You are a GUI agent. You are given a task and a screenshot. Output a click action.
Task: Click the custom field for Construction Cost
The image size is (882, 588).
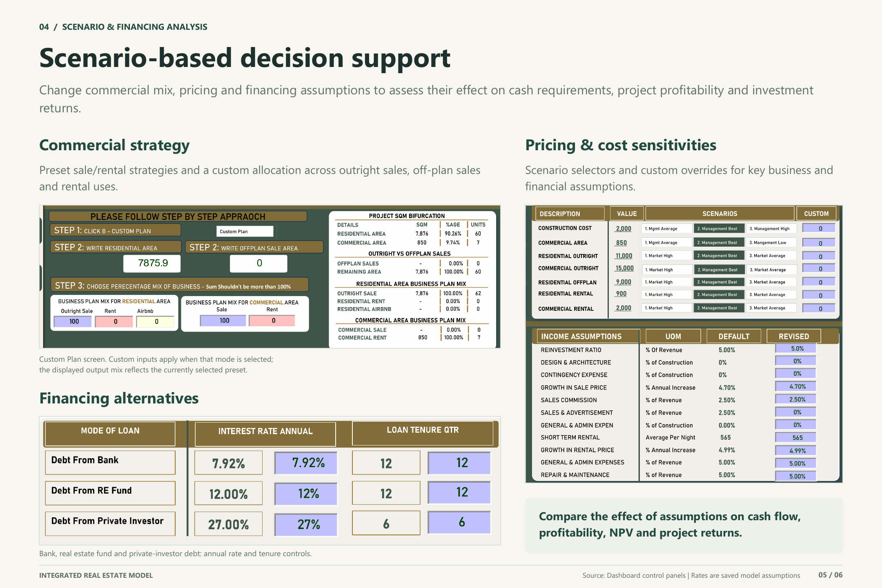[x=819, y=228]
